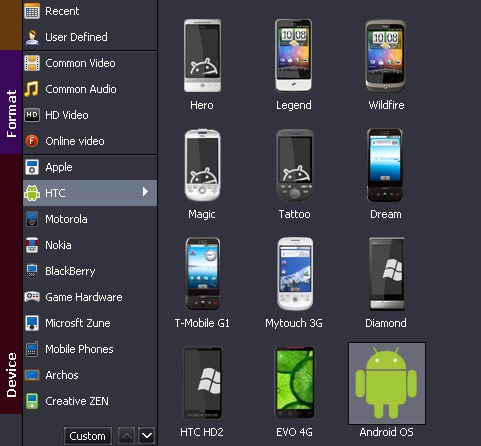Click the "T-Mobile G1" label text
The width and height of the screenshot is (481, 446).
click(x=202, y=323)
